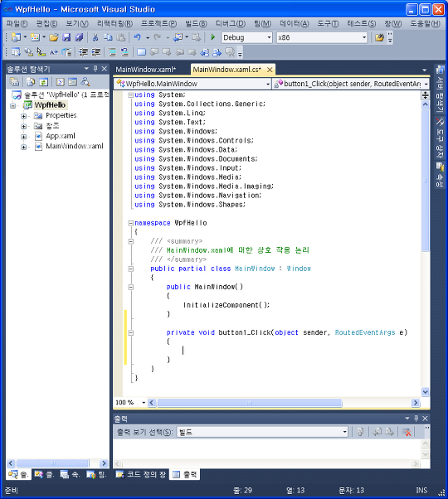Click the editor horizontal scrollbar thumb
Viewport: 448px width, 499px height.
[250, 403]
